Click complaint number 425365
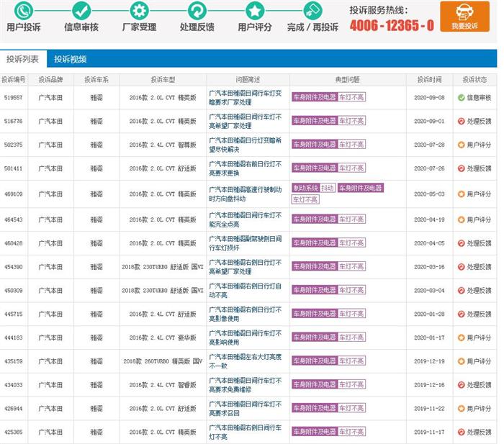This screenshot has height=444, width=504. 13,432
